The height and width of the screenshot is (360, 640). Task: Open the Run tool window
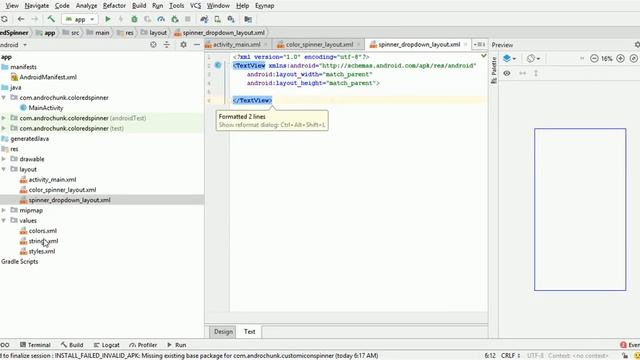click(x=176, y=345)
